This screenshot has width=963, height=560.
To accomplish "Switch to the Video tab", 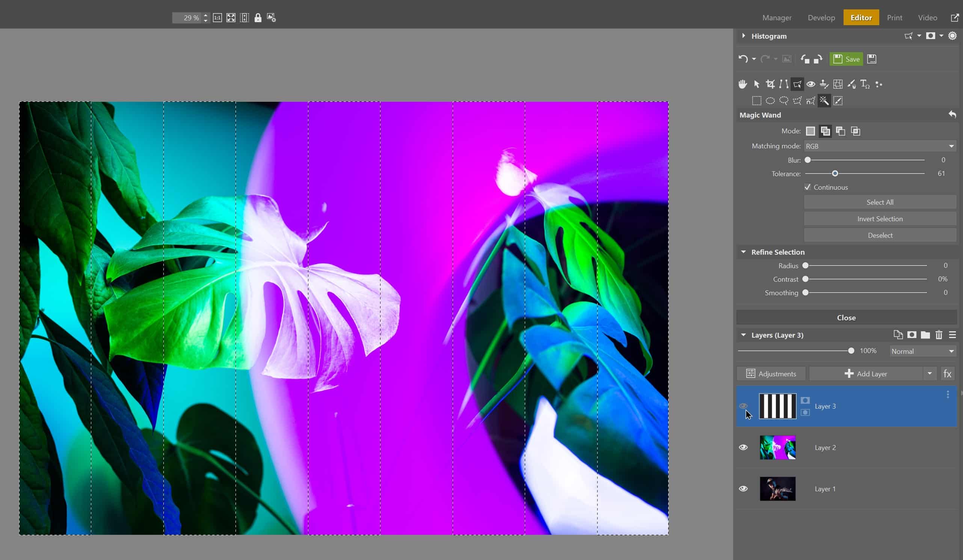I will click(927, 18).
